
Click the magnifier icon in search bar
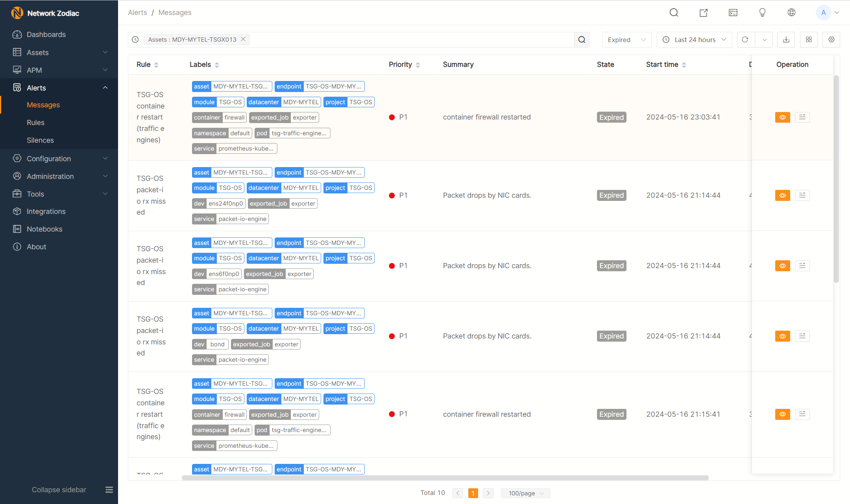click(x=582, y=40)
